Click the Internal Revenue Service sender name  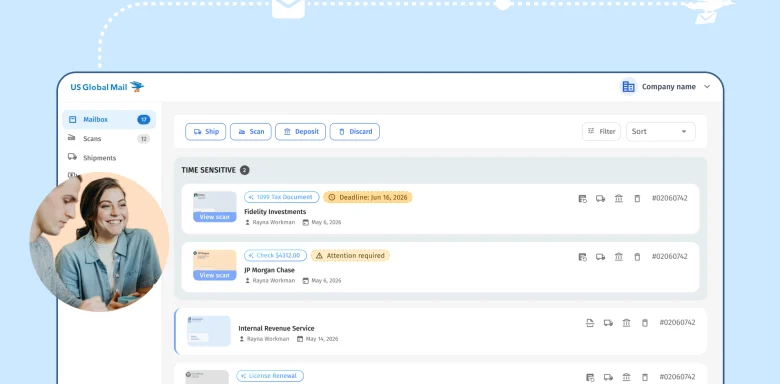pos(276,328)
